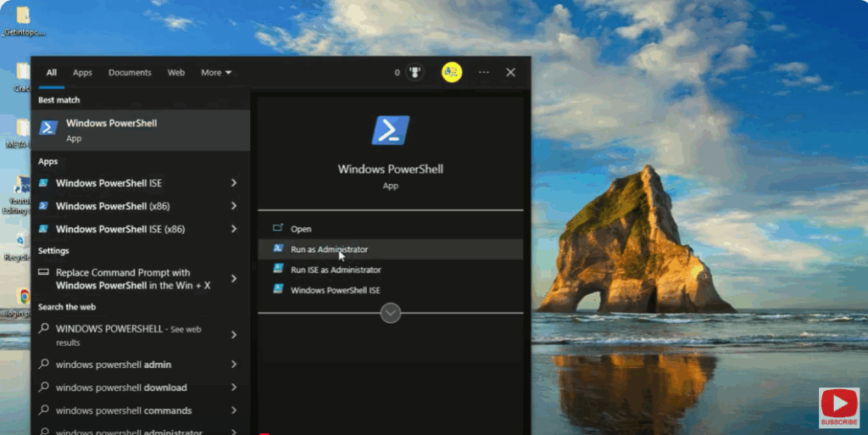Click the Windows PowerShell ISE result icon
Screen dimensions: 868x435
click(43, 182)
